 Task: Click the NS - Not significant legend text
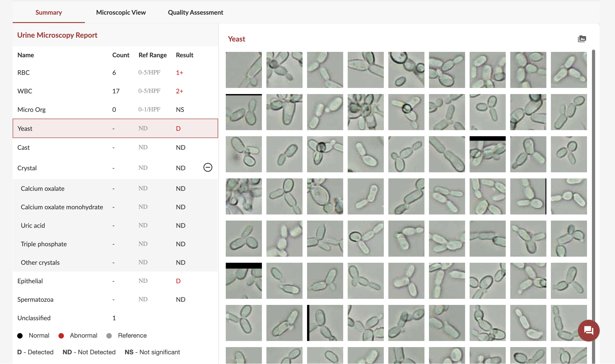coord(152,352)
